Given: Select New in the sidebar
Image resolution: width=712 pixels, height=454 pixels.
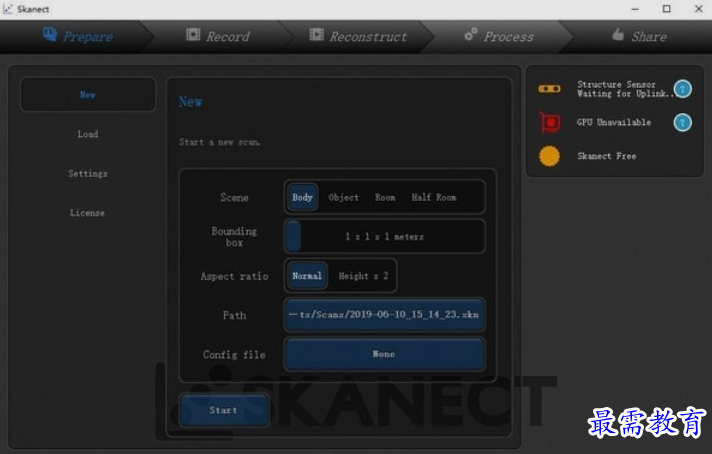Looking at the screenshot, I should tap(88, 95).
